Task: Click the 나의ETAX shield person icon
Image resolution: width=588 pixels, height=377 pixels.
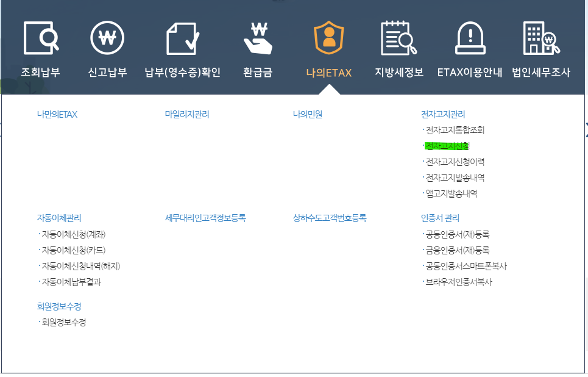Action: (x=329, y=38)
